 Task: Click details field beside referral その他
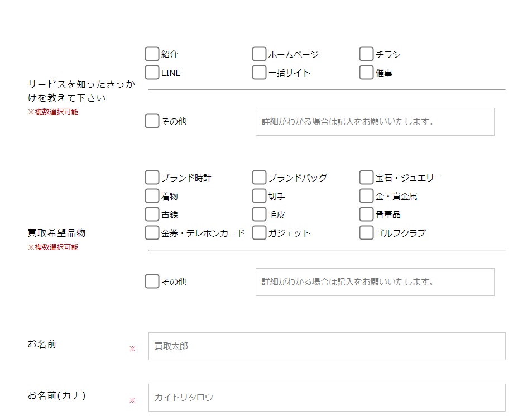click(375, 122)
